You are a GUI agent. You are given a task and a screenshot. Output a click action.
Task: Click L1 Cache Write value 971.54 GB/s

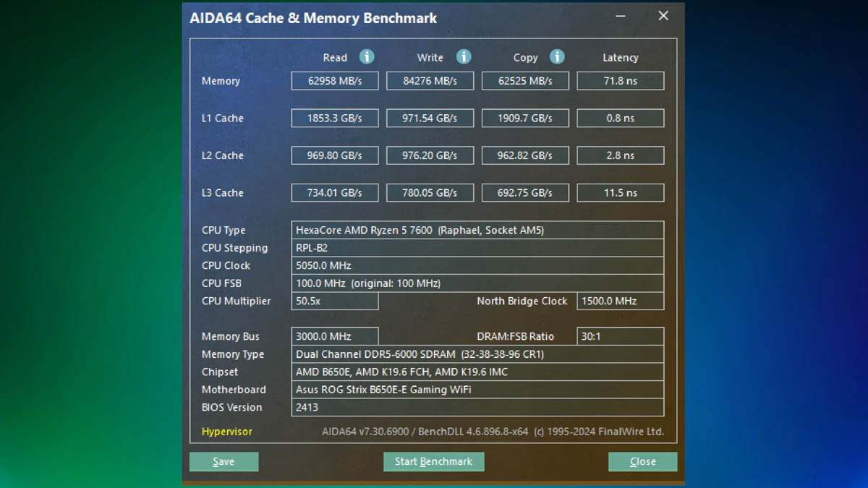coord(430,118)
